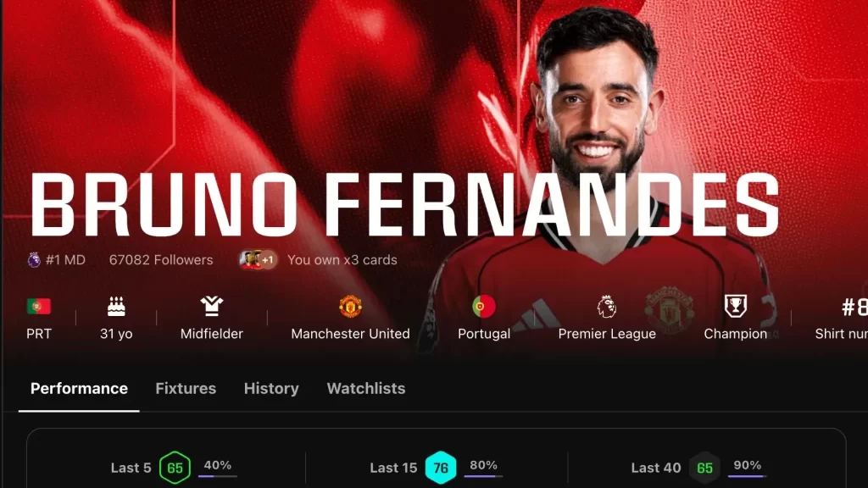Screen dimensions: 868x488
Task: Open the owned cards thumbnail with +1 badge
Action: pos(258,259)
